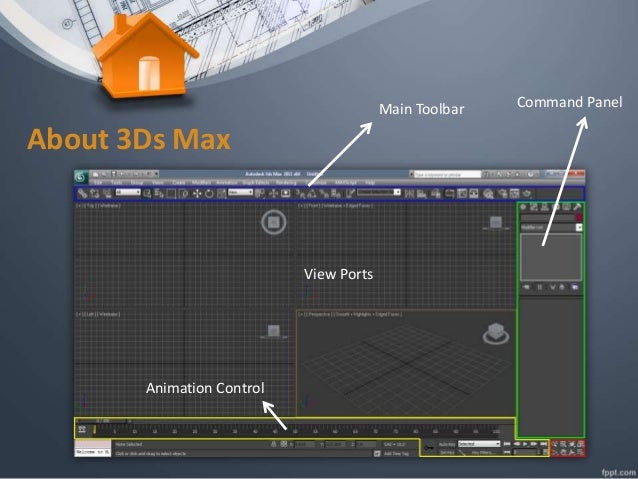Click the Unlink Selection tool
This screenshot has height=479, width=638.
click(x=94, y=193)
